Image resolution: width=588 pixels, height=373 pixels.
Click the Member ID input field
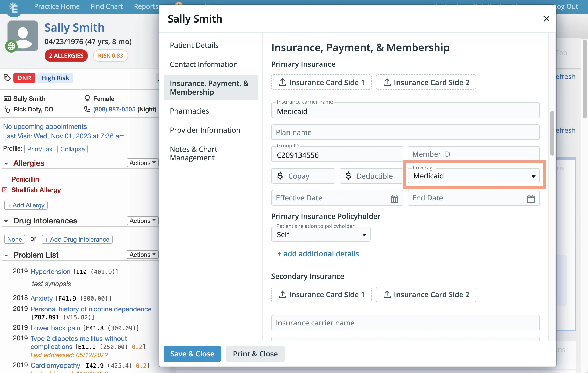click(x=473, y=154)
